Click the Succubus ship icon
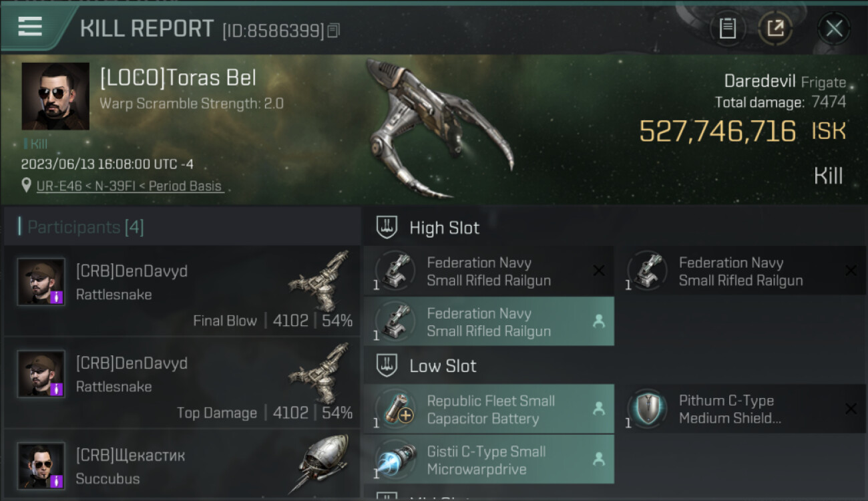Image resolution: width=868 pixels, height=501 pixels. click(322, 462)
